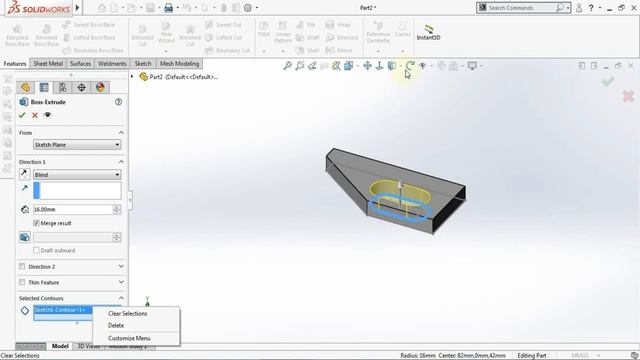Viewport: 640px width, 360px height.
Task: Open the From Sketch Plane dropdown
Action: click(77, 144)
